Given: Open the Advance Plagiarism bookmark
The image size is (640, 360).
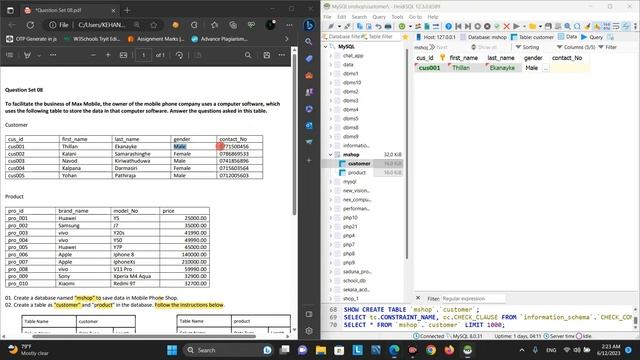Looking at the screenshot, I should pos(220,39).
